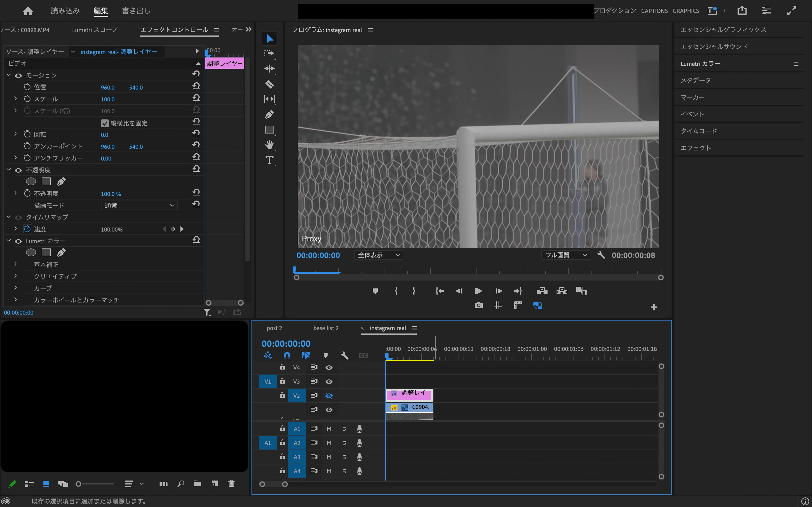Select the Ripple Edit tool

pyautogui.click(x=270, y=69)
